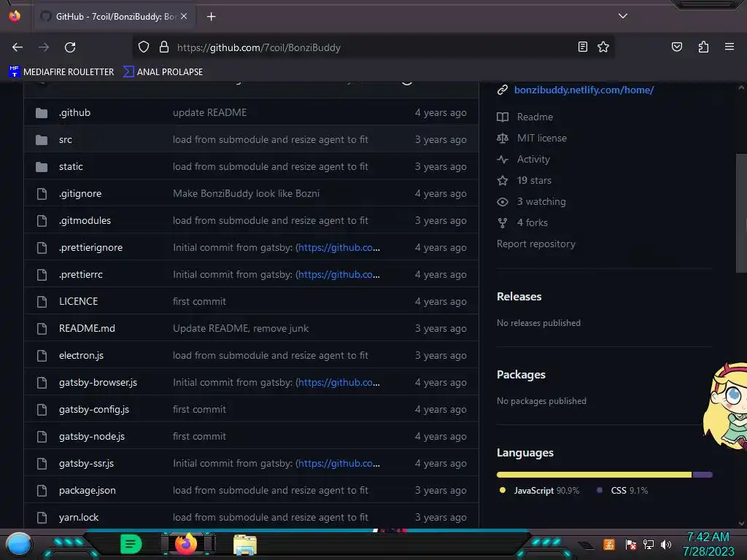This screenshot has width=747, height=560.
Task: Open yarn.lock file
Action: pyautogui.click(x=79, y=518)
